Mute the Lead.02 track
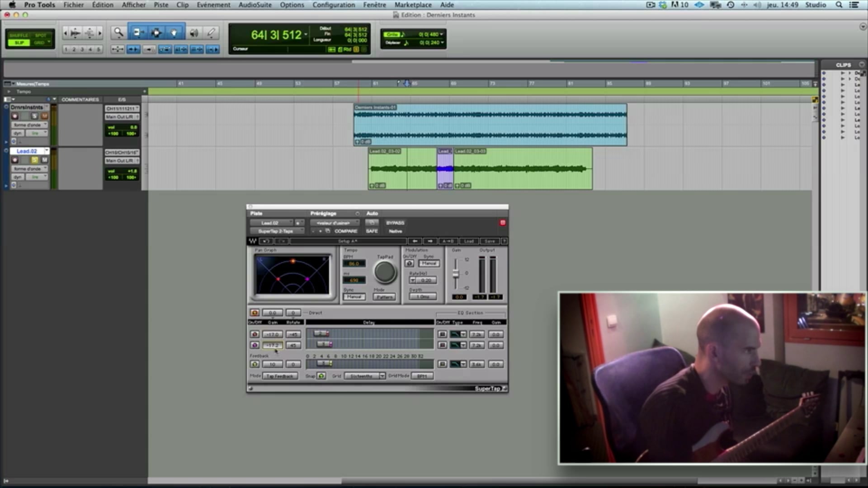Image resolution: width=868 pixels, height=488 pixels. 44,160
